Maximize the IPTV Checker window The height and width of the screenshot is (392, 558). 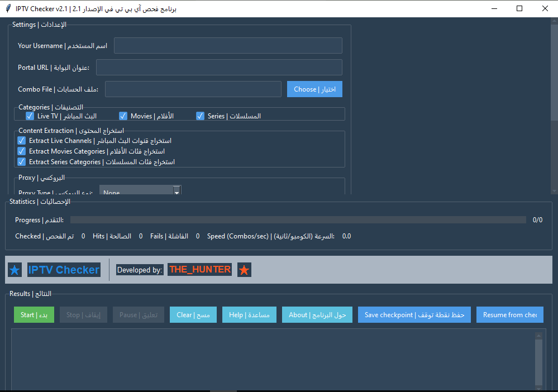pos(519,8)
